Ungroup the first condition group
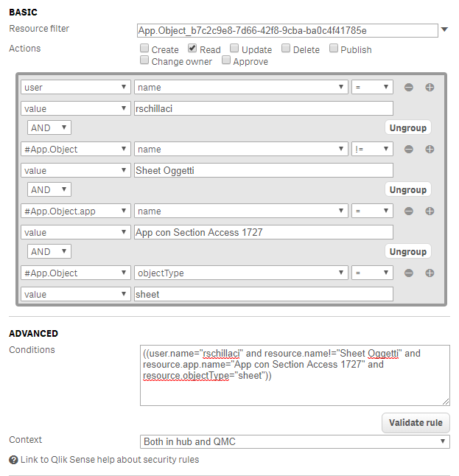The image size is (459, 476). 408,127
